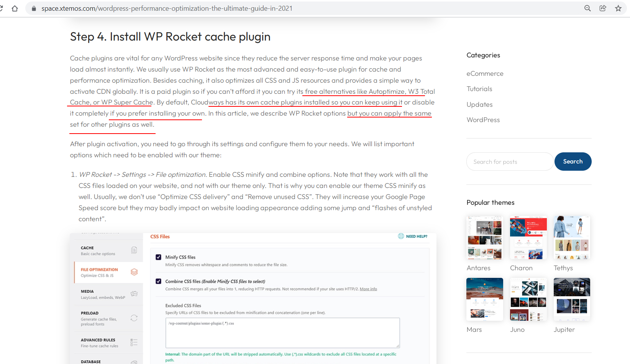Viewport: 630px width, 364px height.
Task: Open the Charon theme thumbnail
Action: pos(528,237)
